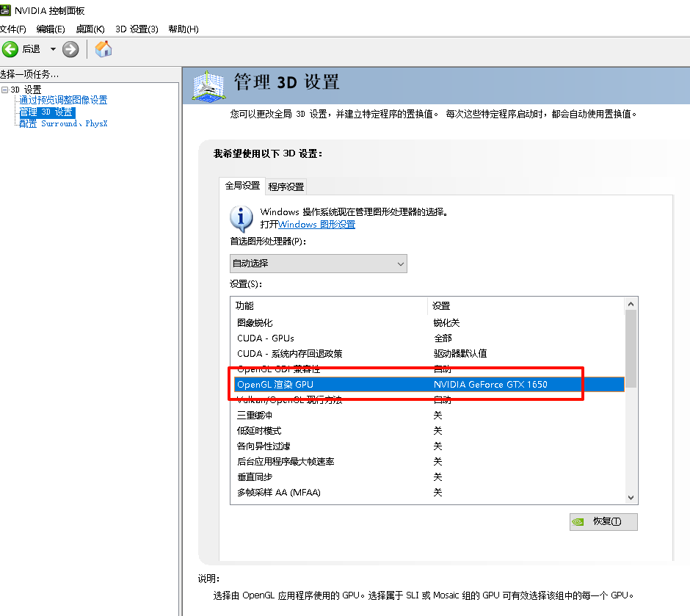This screenshot has width=690, height=616.
Task: Click the 管理 3D 设置 header icon
Action: [x=208, y=86]
